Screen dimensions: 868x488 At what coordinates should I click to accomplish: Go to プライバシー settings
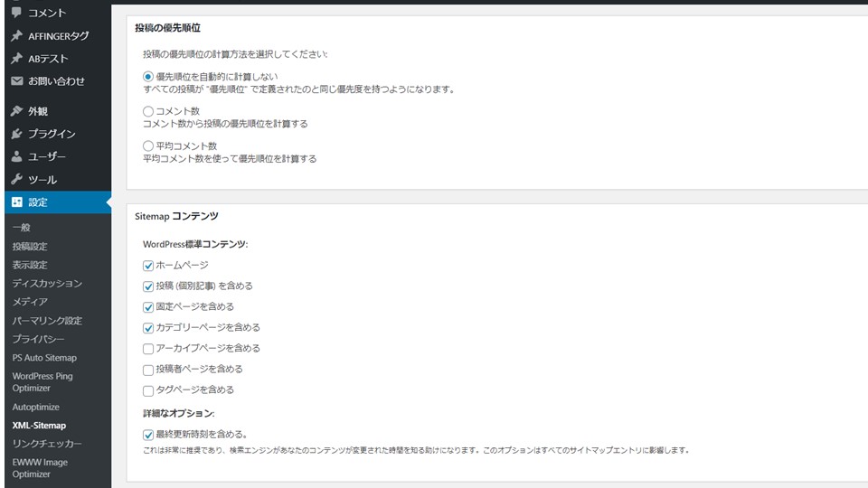click(38, 339)
